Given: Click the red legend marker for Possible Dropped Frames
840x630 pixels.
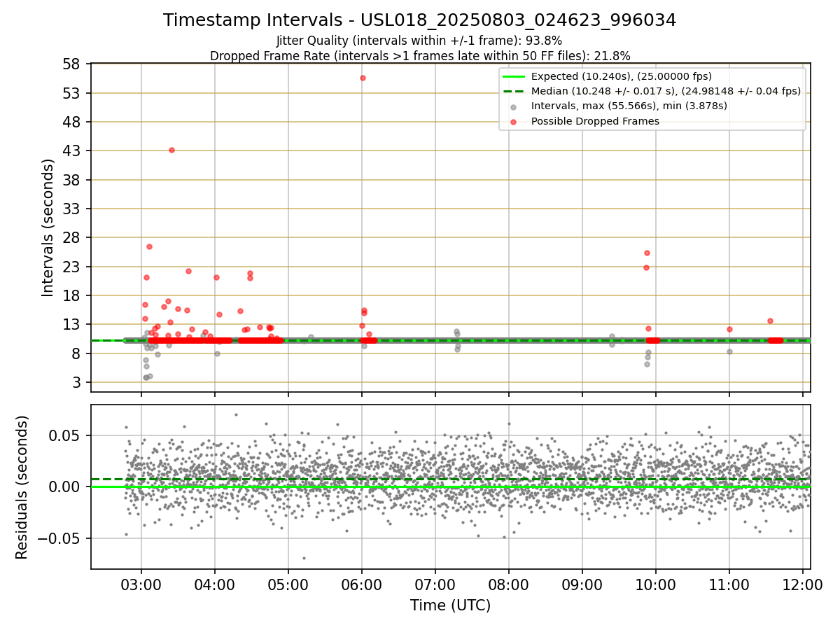Looking at the screenshot, I should click(x=514, y=122).
